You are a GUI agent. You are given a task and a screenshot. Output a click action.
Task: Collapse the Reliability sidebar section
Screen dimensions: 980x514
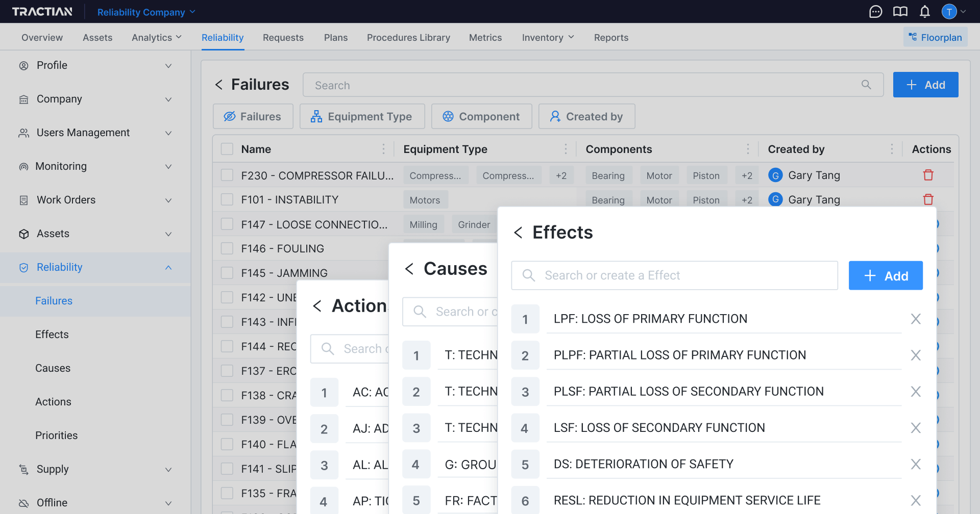point(168,267)
